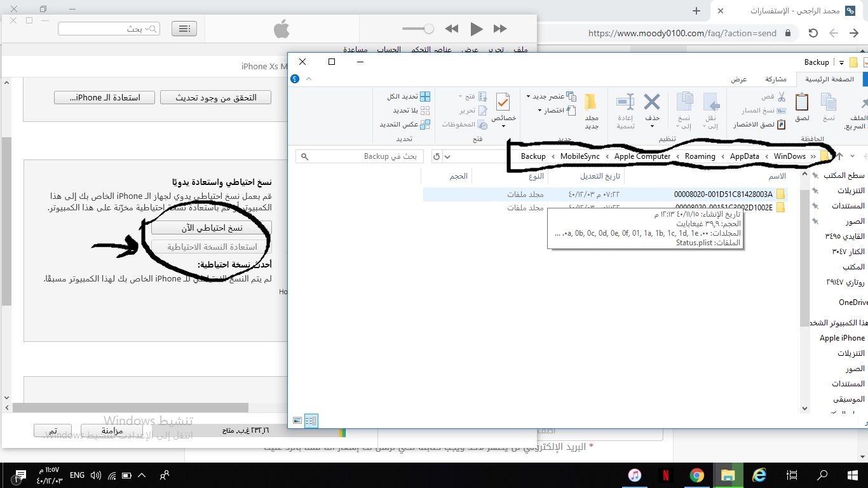The width and height of the screenshot is (868, 488).
Task: Switch Explorer to large icons view button
Action: [x=298, y=420]
